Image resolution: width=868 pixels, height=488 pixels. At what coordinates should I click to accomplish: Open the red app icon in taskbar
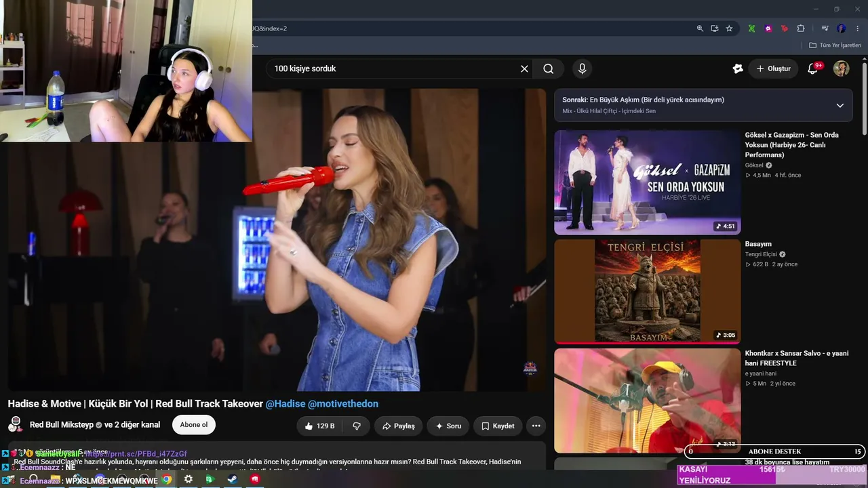[x=255, y=479]
